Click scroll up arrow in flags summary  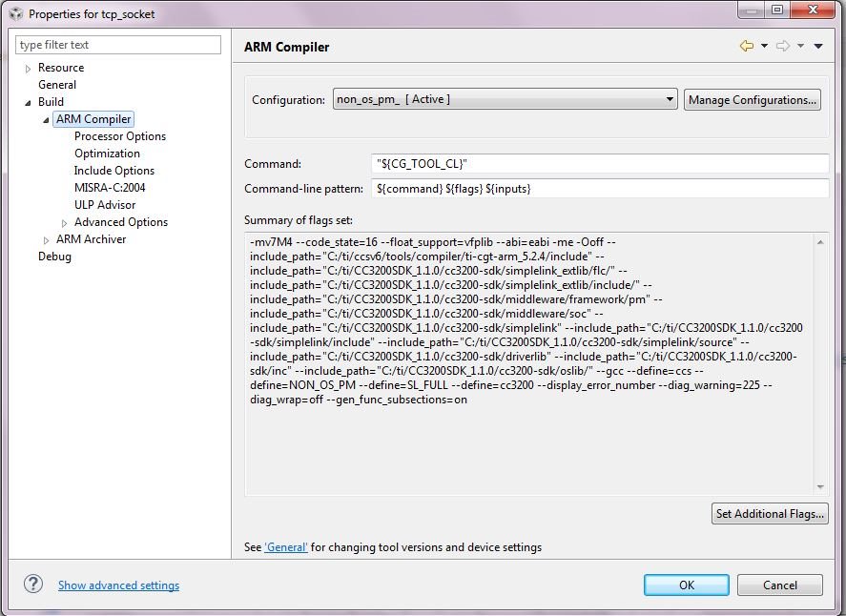click(820, 243)
